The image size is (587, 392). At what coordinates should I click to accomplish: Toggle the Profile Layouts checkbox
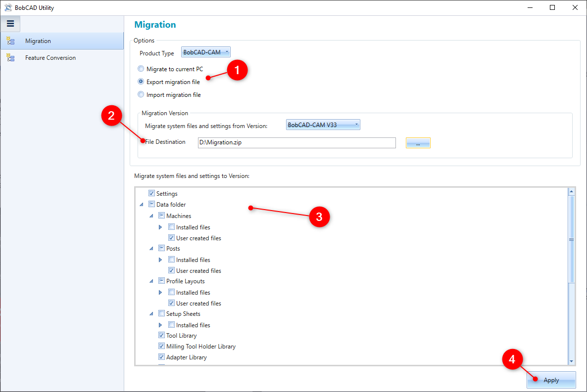coord(162,281)
